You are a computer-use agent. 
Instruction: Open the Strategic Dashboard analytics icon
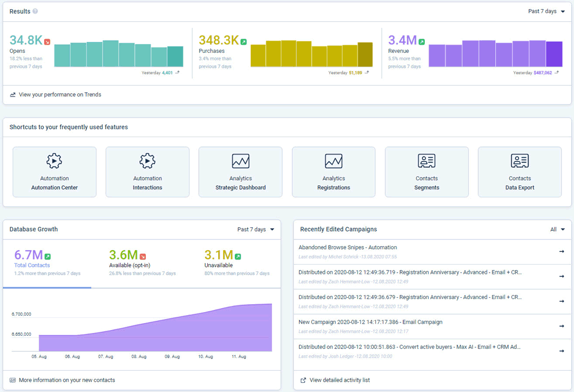241,161
